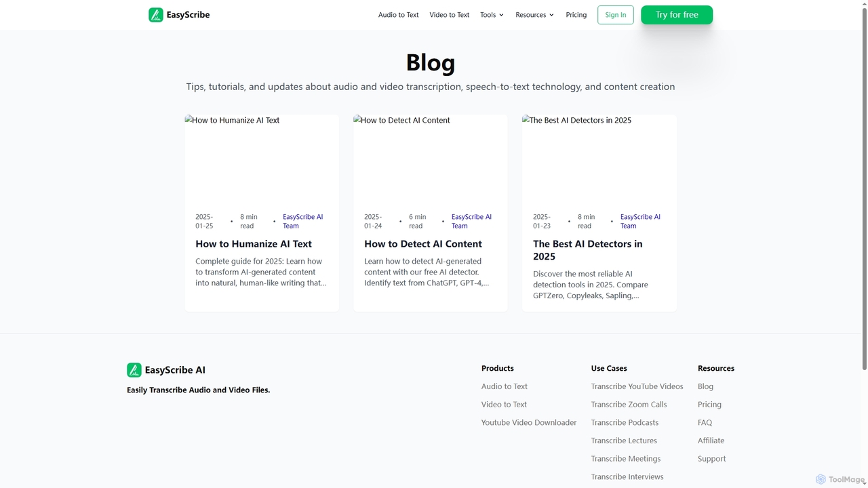Click the How to Detect AI Content title
This screenshot has width=868, height=488.
click(x=423, y=244)
